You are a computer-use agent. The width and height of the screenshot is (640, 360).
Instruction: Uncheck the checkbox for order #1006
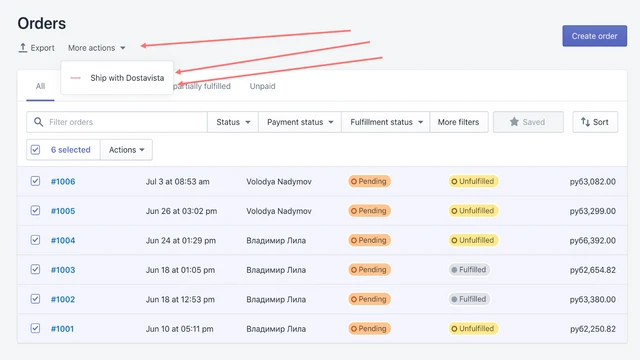coord(36,181)
